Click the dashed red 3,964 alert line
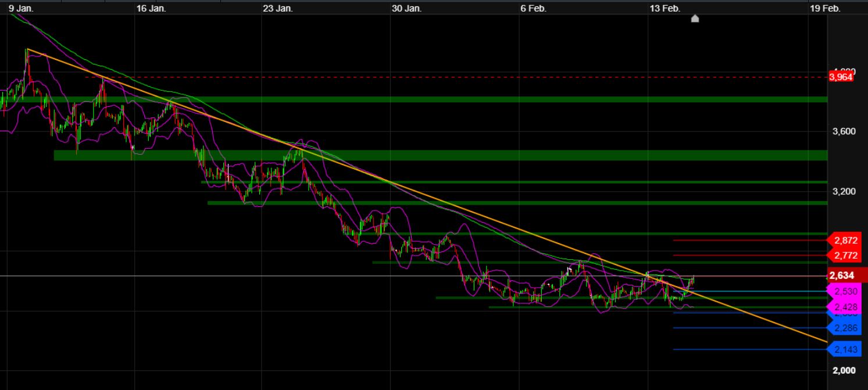This screenshot has height=390, width=868. [x=407, y=77]
